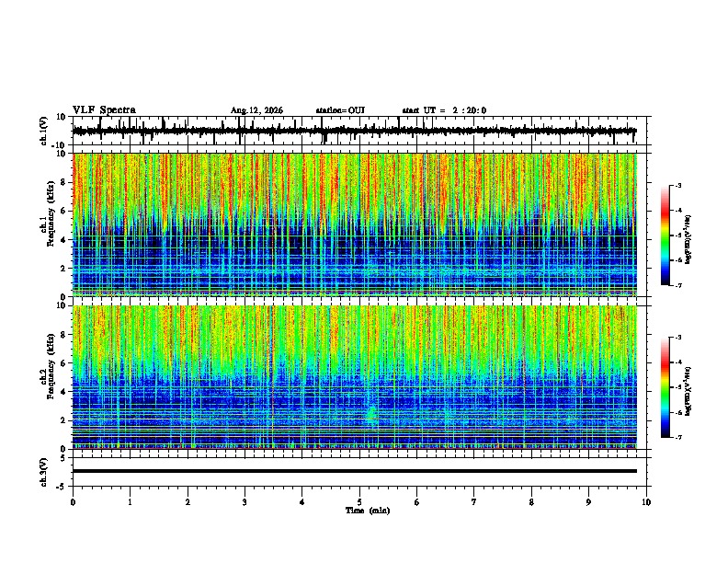
Task: Click time axis tick label '4'
Action: (302, 502)
